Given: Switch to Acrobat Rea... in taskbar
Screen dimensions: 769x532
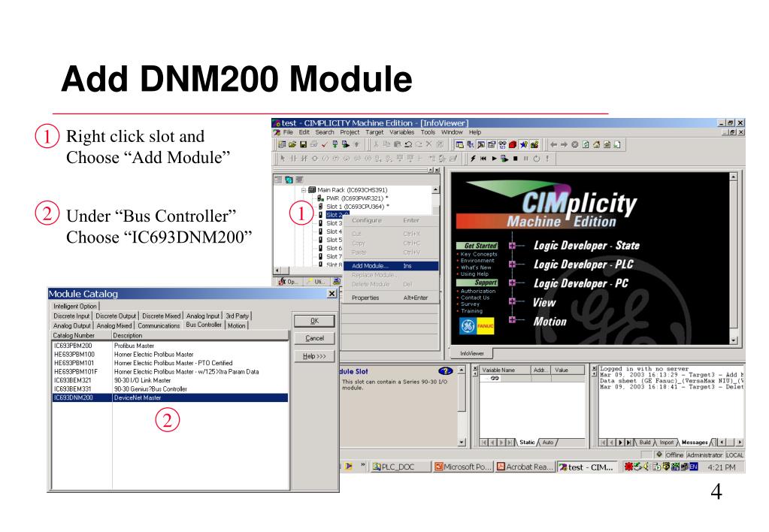Looking at the screenshot, I should [525, 467].
